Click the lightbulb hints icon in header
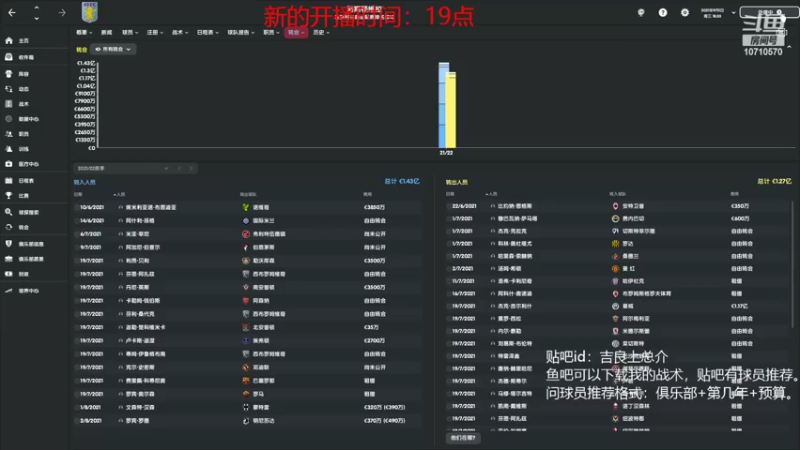 coord(641,12)
